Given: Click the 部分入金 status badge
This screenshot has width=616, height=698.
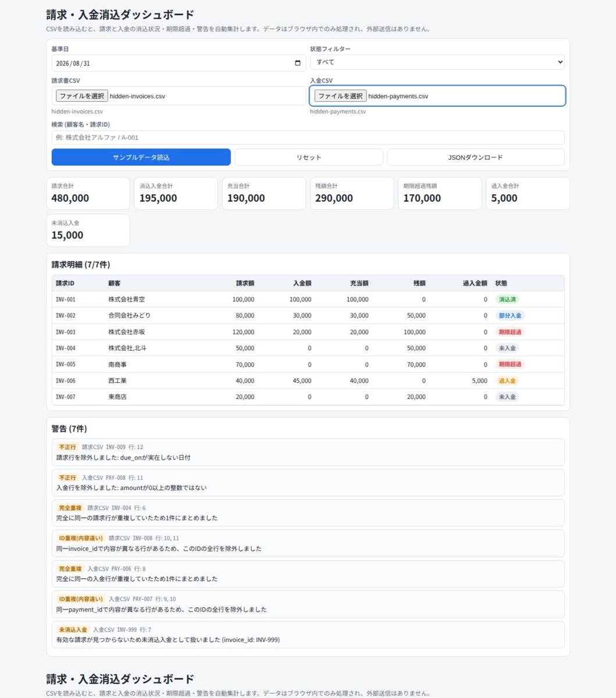Looking at the screenshot, I should 510,316.
